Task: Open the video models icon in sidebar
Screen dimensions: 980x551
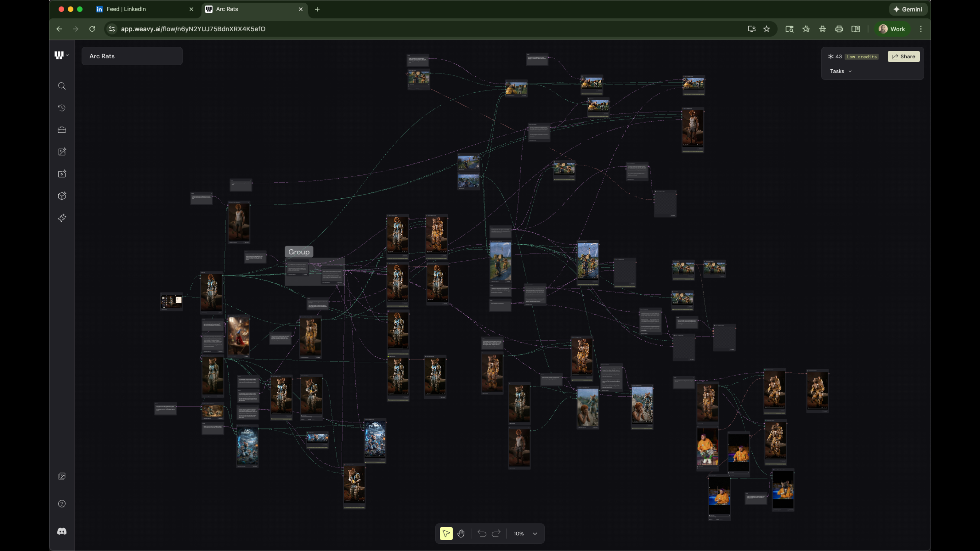Action: coord(62,174)
